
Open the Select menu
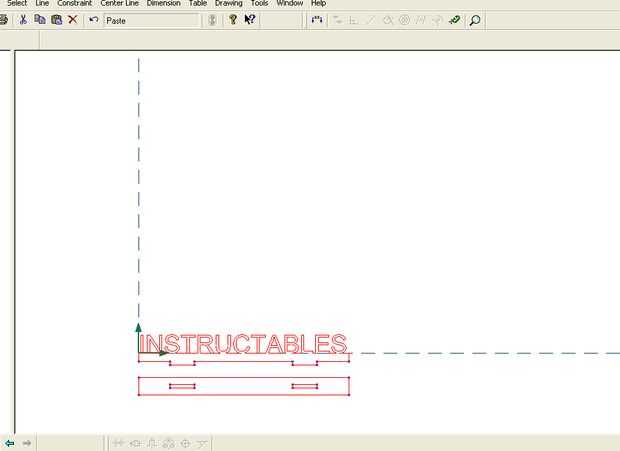coord(17,3)
